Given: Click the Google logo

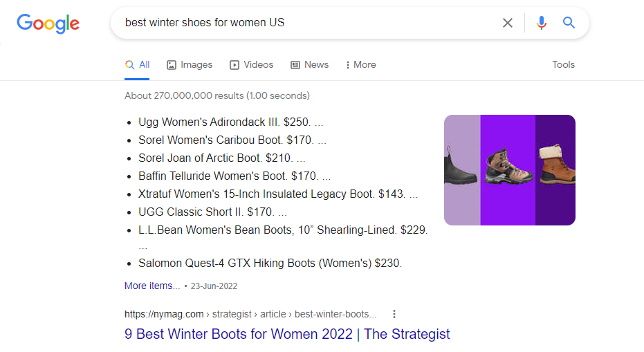Looking at the screenshot, I should coord(48,24).
